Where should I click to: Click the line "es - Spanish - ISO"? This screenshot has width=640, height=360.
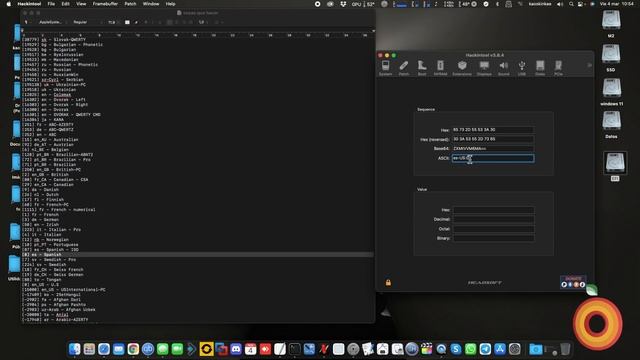tap(50, 249)
